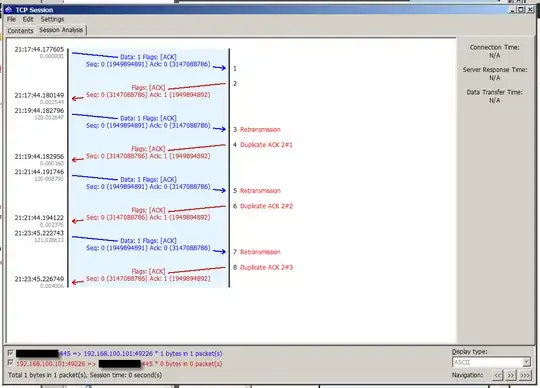Click the red arrow at 21:21:44.194122

[x=77, y=221]
